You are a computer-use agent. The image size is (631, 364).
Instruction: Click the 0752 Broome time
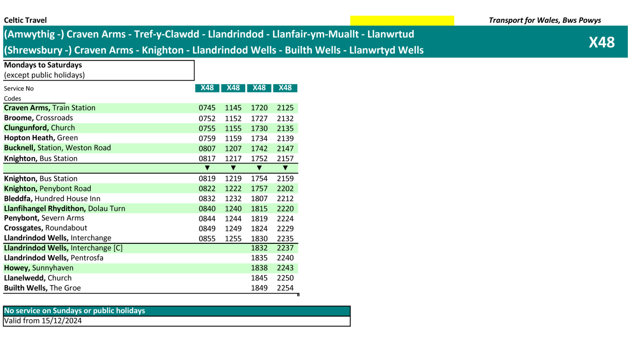point(207,119)
